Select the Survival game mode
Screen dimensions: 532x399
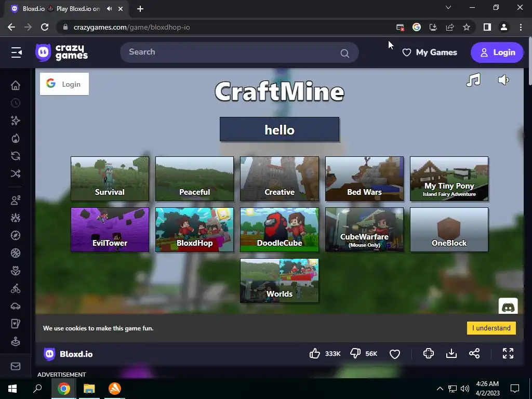click(110, 179)
